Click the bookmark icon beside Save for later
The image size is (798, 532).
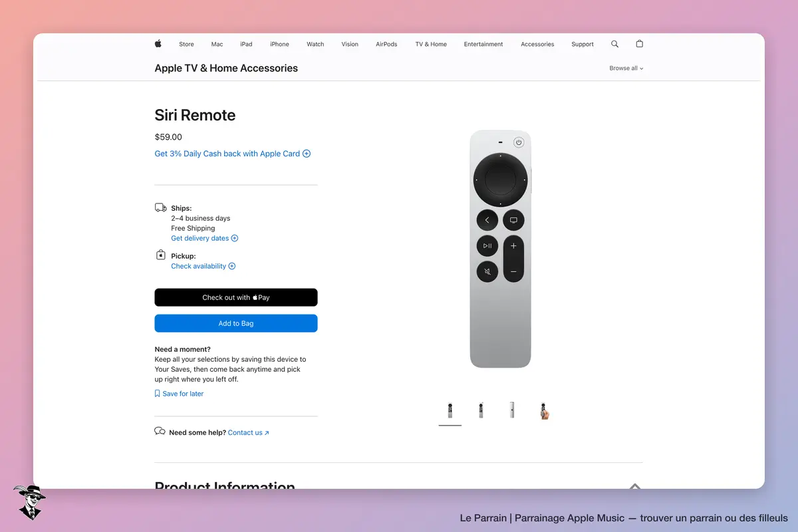[x=157, y=394]
